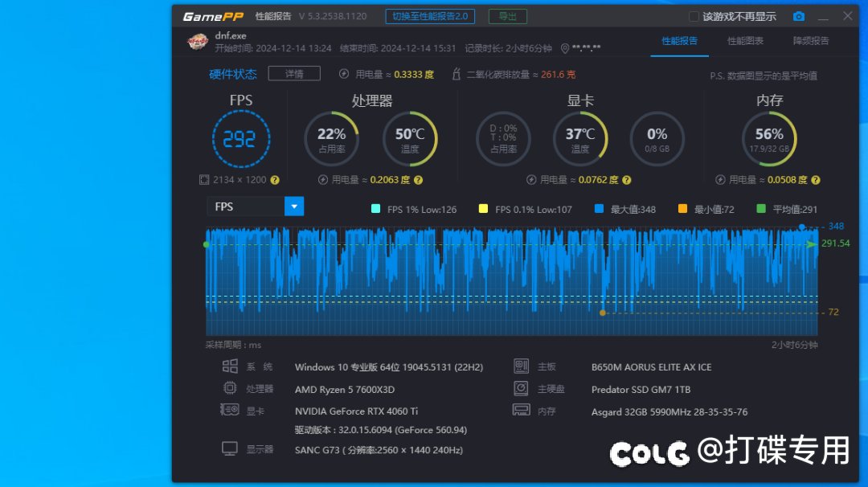This screenshot has height=487, width=868.
Task: Click the memory power usage lightning icon
Action: coord(720,180)
